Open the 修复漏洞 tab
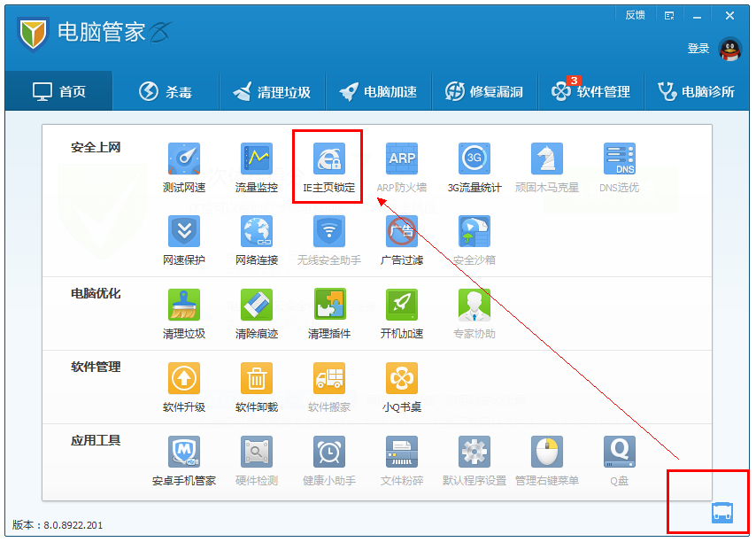 click(484, 91)
